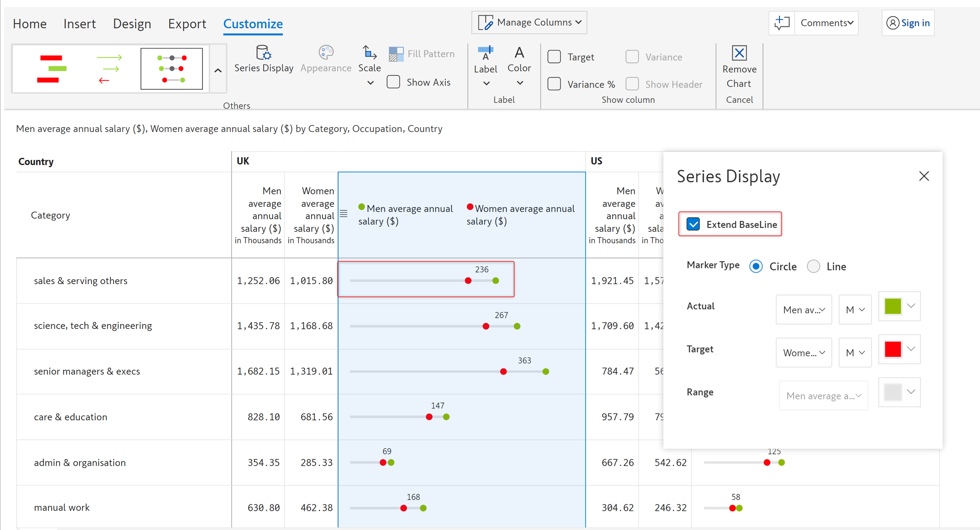Open the Export tab
This screenshot has height=530, width=980.
187,24
